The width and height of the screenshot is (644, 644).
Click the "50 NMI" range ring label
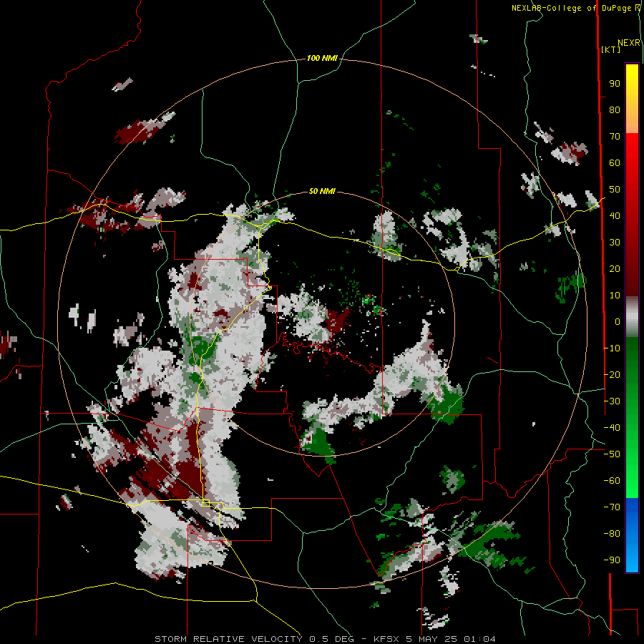point(322,191)
